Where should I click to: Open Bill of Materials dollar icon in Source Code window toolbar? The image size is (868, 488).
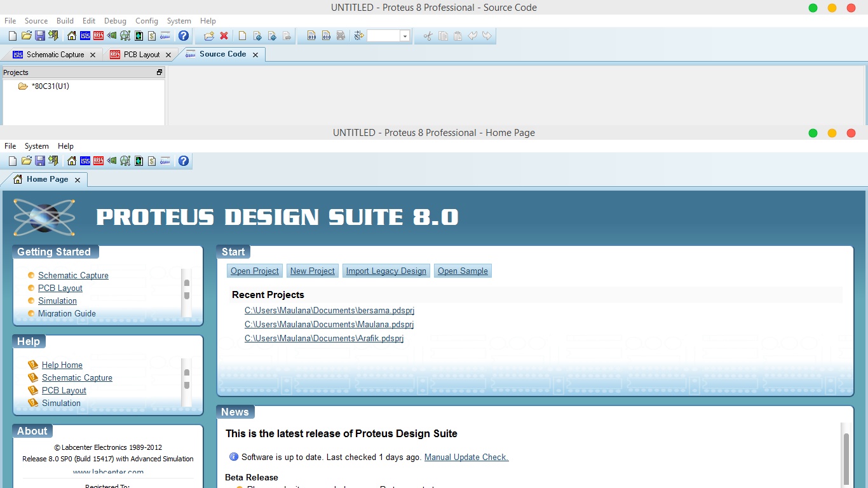tap(152, 36)
